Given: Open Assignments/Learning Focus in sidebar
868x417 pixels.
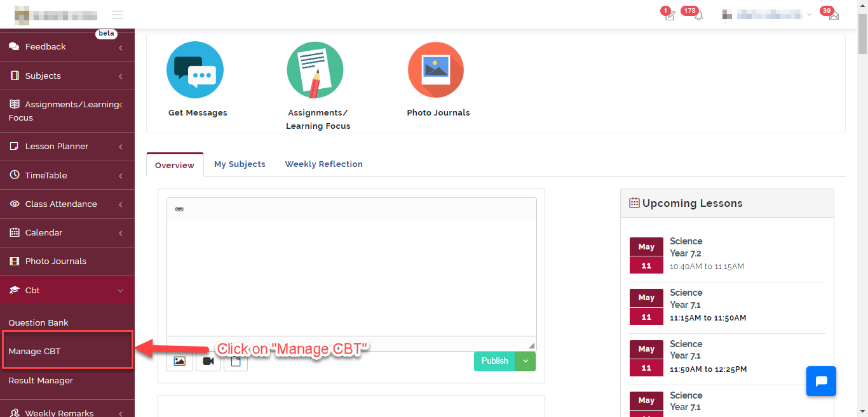Looking at the screenshot, I should point(67,111).
